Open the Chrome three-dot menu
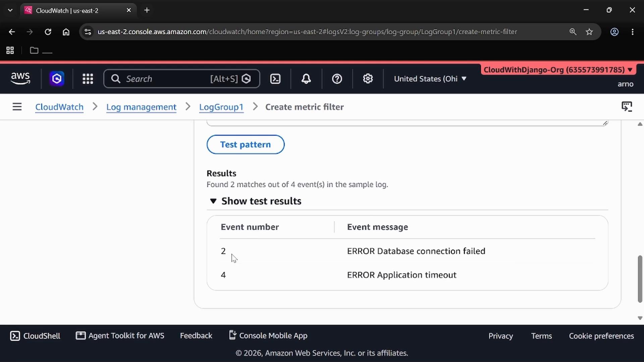644x362 pixels. click(x=633, y=32)
